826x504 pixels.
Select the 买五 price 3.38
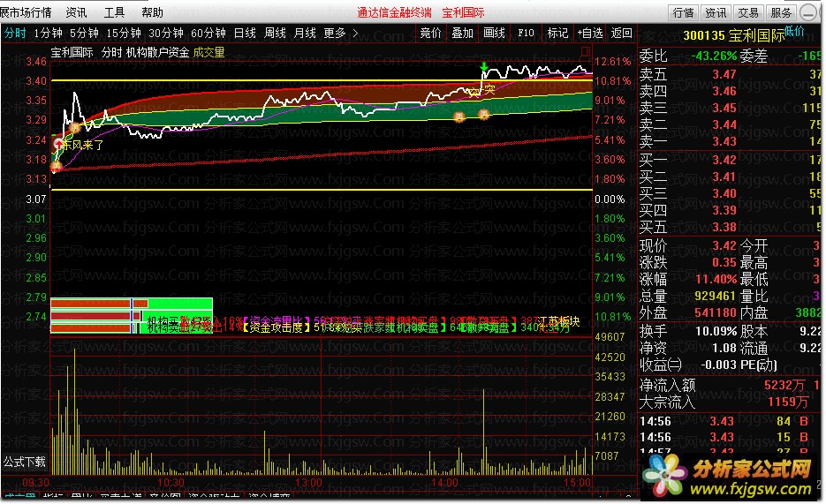(x=724, y=227)
